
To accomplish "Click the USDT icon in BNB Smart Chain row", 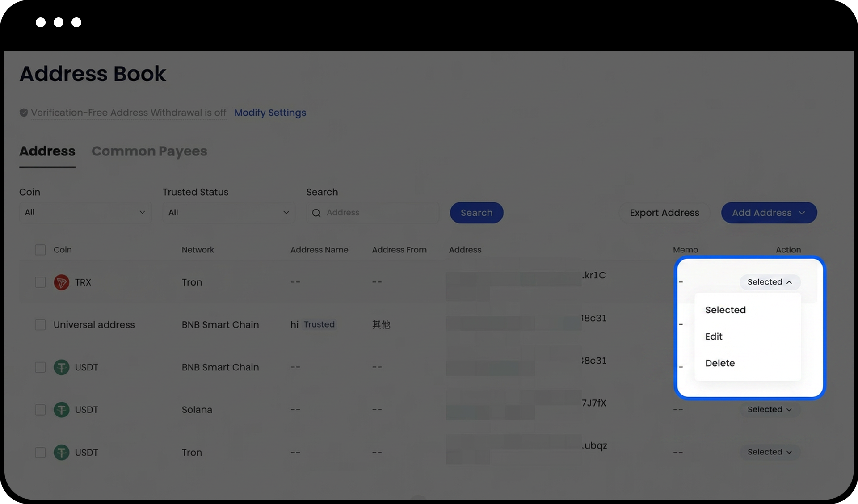I will pyautogui.click(x=61, y=367).
